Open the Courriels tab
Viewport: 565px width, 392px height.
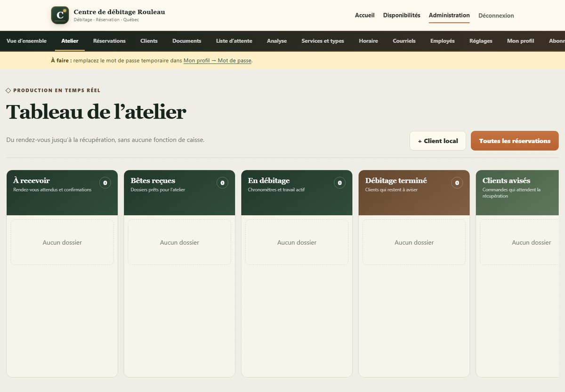(404, 41)
